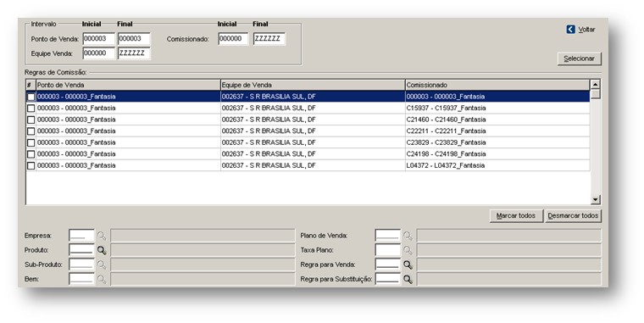The image size is (644, 323).
Task: Click Equipe de Venda cell in the highlighted row
Action: (x=313, y=97)
